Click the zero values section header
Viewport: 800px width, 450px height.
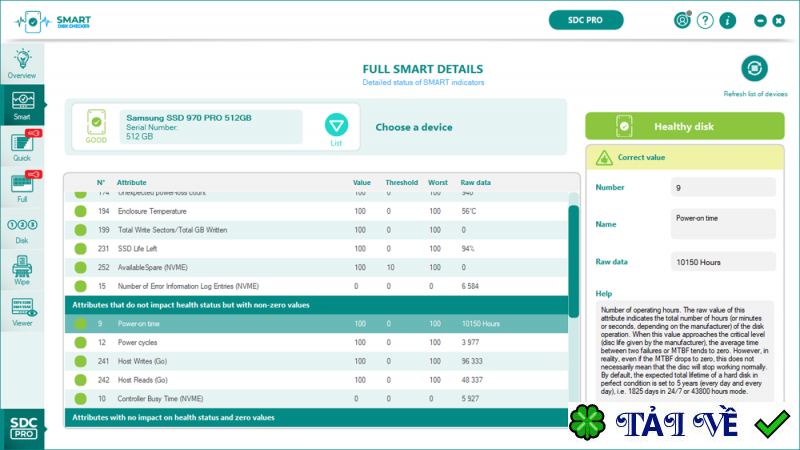point(316,417)
